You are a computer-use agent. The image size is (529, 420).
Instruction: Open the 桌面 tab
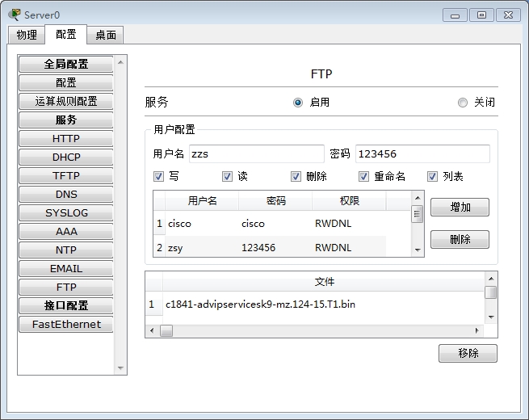point(105,35)
